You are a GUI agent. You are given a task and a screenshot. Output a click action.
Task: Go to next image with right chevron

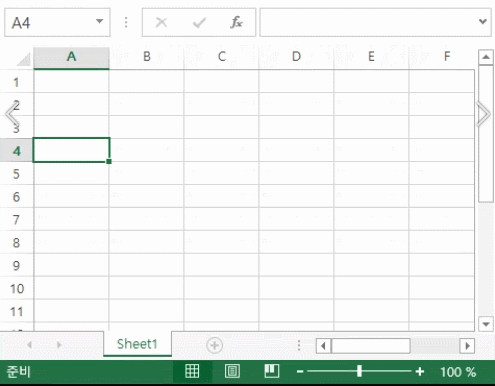pos(484,114)
